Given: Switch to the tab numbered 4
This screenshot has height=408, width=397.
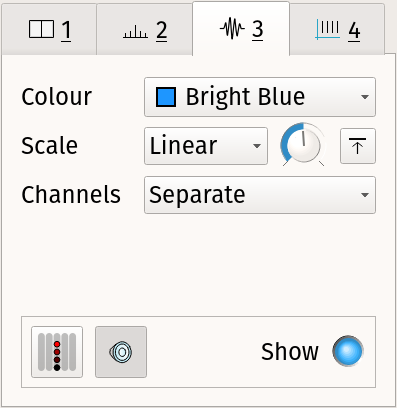Looking at the screenshot, I should [337, 29].
